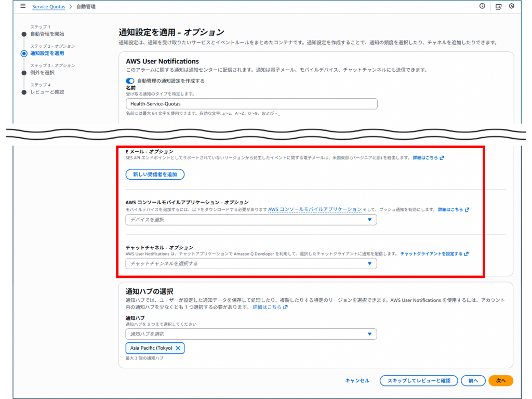Open external link icon beside E メール 詳細はこちら

click(442, 157)
